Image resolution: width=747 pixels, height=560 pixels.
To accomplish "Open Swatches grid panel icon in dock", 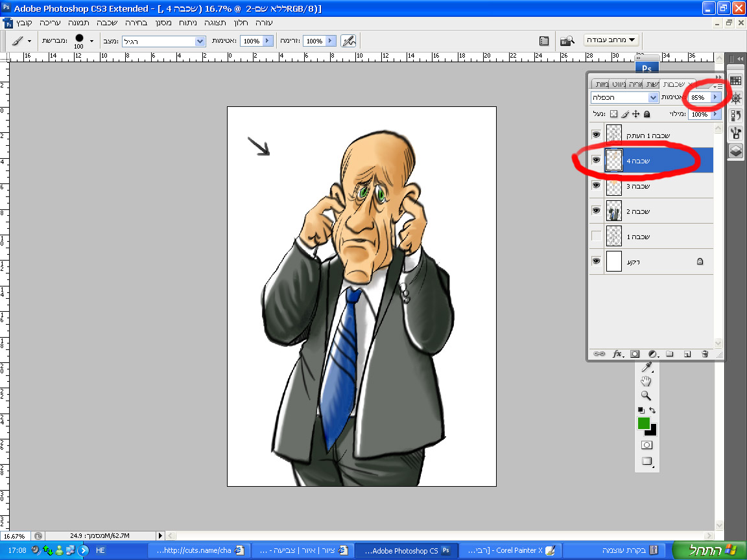I will coord(735,80).
